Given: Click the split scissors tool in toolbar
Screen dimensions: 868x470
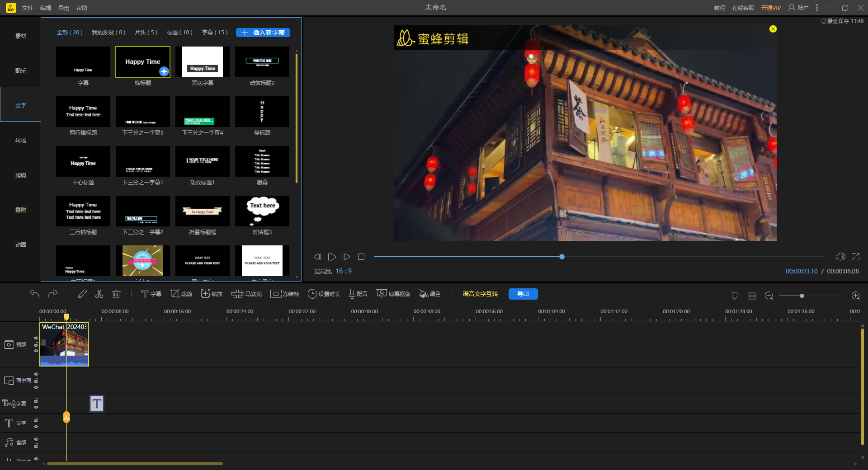Looking at the screenshot, I should point(99,294).
